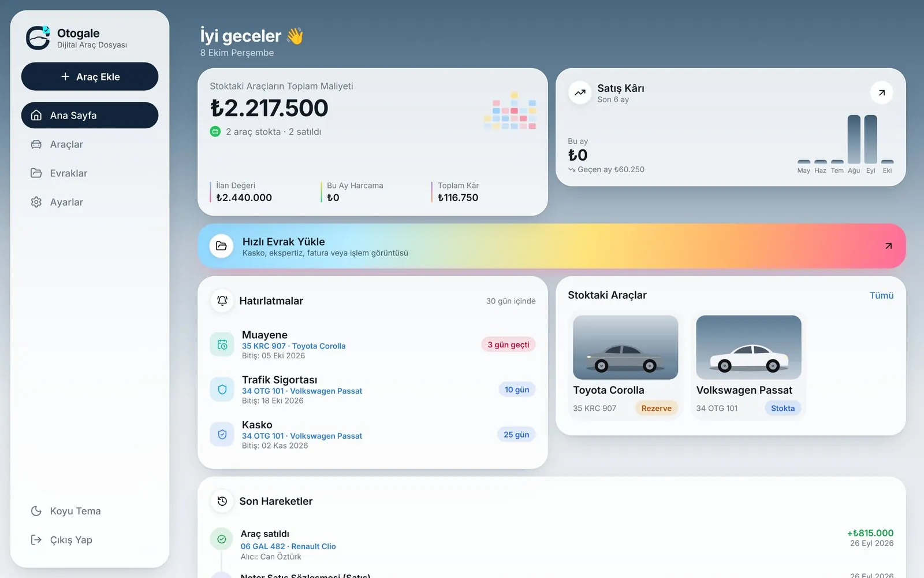This screenshot has width=924, height=578.
Task: Click the Ağu bar in profit chart
Action: click(854, 139)
